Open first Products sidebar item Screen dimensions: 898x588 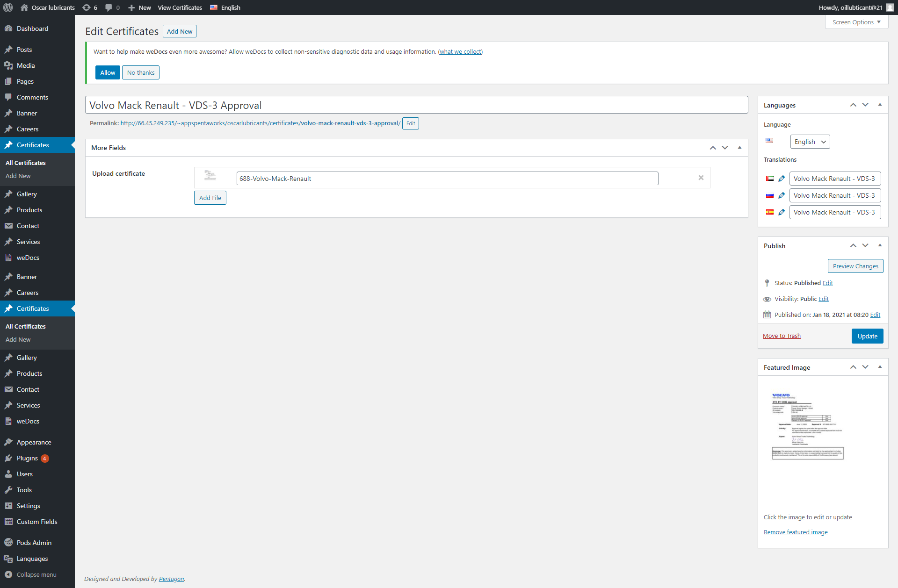(x=37, y=210)
